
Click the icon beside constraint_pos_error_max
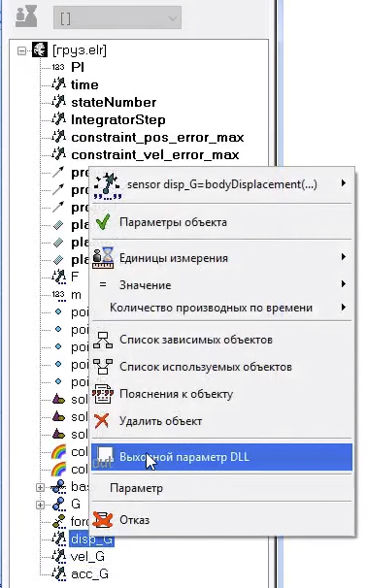(58, 137)
